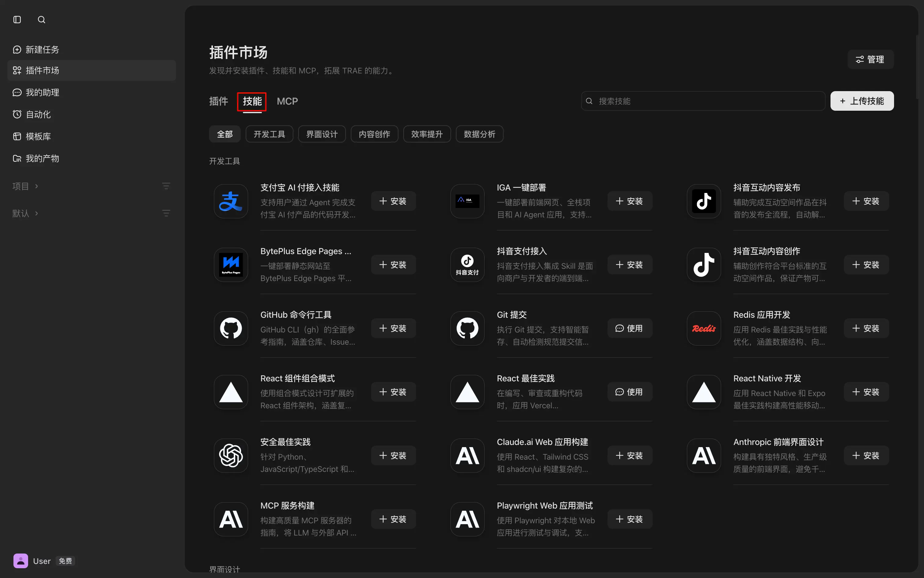Click the page vertical scrollbar

[x=917, y=67]
